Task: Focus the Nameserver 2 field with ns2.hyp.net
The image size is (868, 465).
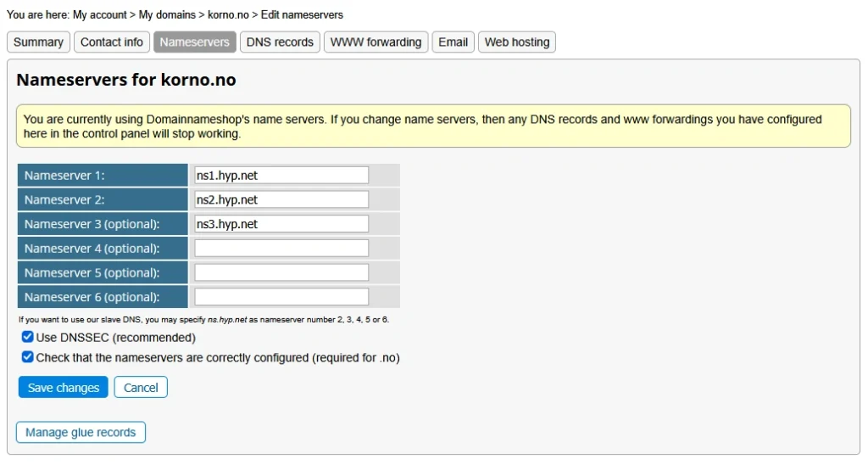Action: 281,199
